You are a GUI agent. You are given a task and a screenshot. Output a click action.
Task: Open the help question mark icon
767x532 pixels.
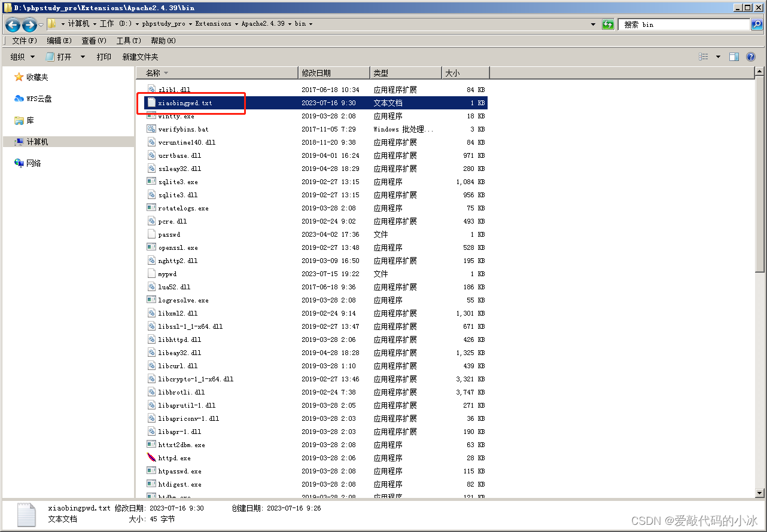[751, 57]
